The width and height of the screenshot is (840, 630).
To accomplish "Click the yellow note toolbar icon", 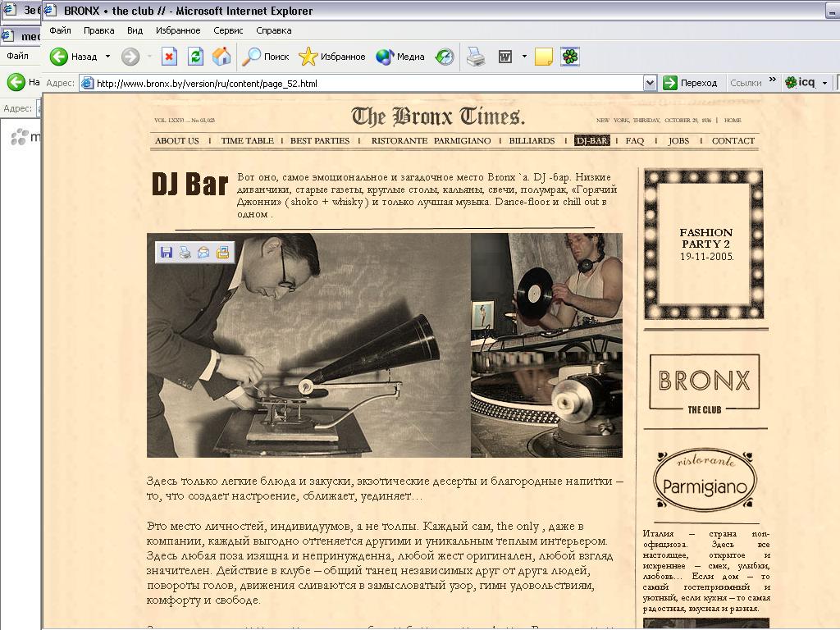I will 544,57.
